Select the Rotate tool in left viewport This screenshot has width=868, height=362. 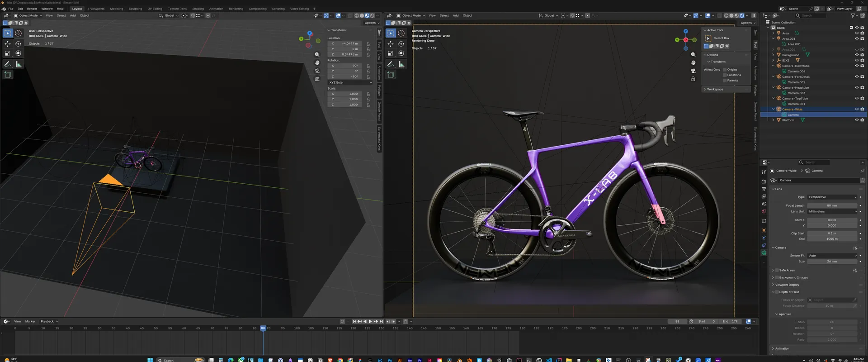tap(19, 44)
